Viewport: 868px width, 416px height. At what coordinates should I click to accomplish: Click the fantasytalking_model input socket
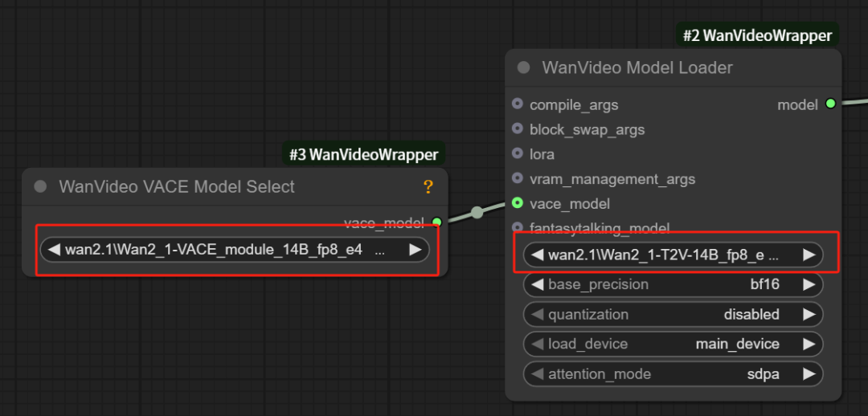click(517, 227)
